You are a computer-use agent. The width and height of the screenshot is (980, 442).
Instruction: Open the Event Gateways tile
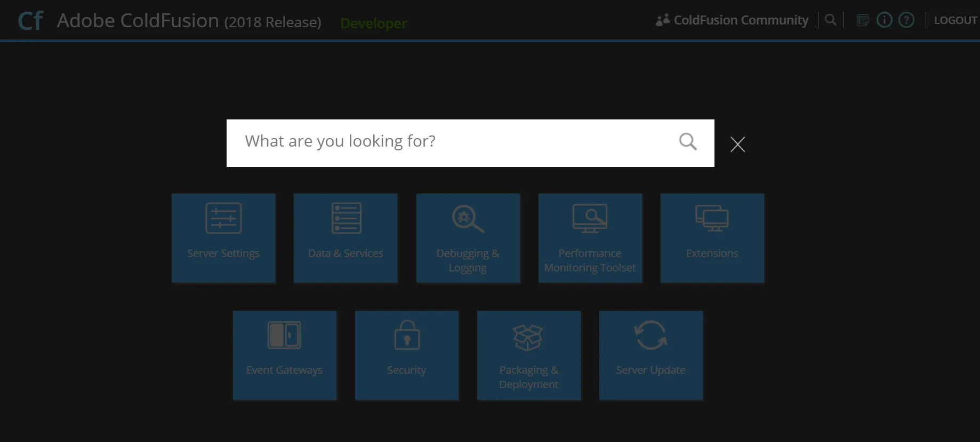click(285, 355)
